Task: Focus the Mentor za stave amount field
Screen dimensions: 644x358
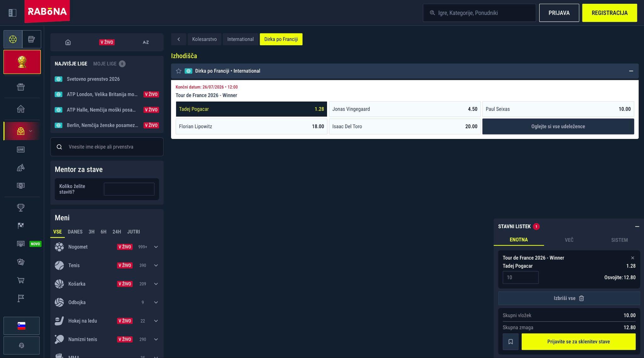Action: coord(129,189)
